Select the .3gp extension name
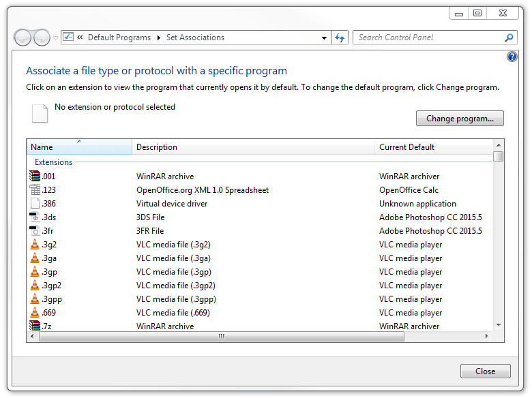This screenshot has width=532, height=398. pos(50,272)
